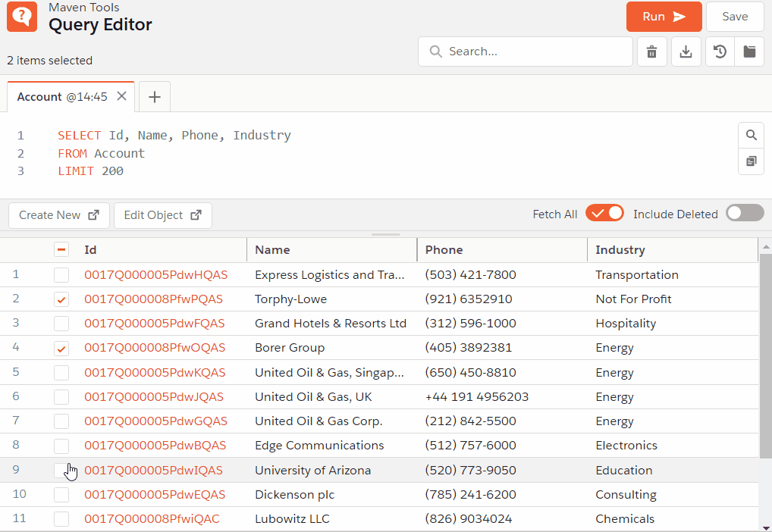
Task: Click the download results icon
Action: (686, 51)
